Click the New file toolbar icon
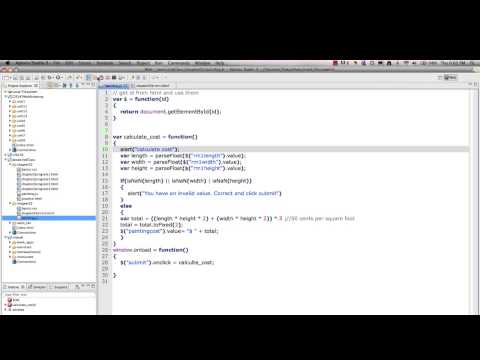Image resolution: width=480 pixels, height=360 pixels. click(5, 77)
